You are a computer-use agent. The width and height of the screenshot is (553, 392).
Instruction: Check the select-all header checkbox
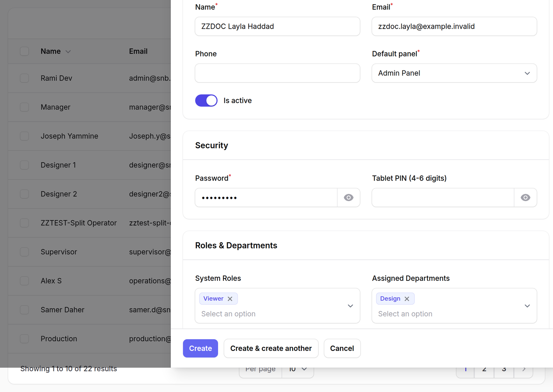tap(24, 51)
